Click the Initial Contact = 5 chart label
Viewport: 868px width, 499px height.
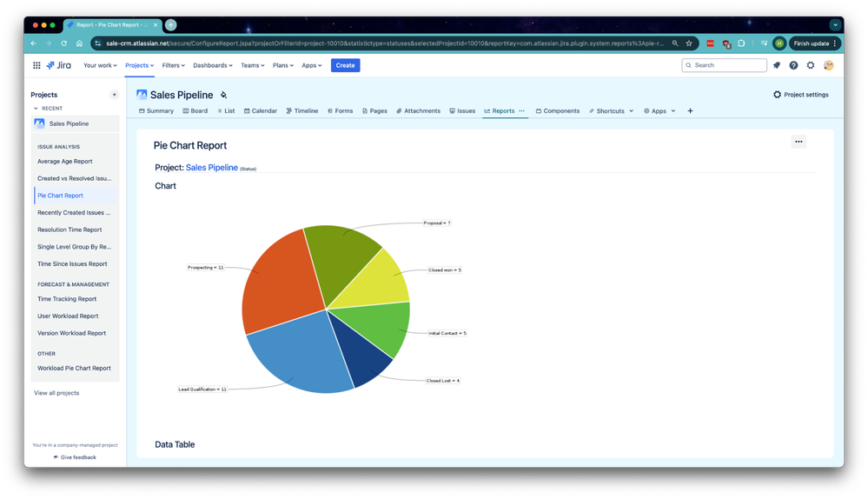click(447, 334)
